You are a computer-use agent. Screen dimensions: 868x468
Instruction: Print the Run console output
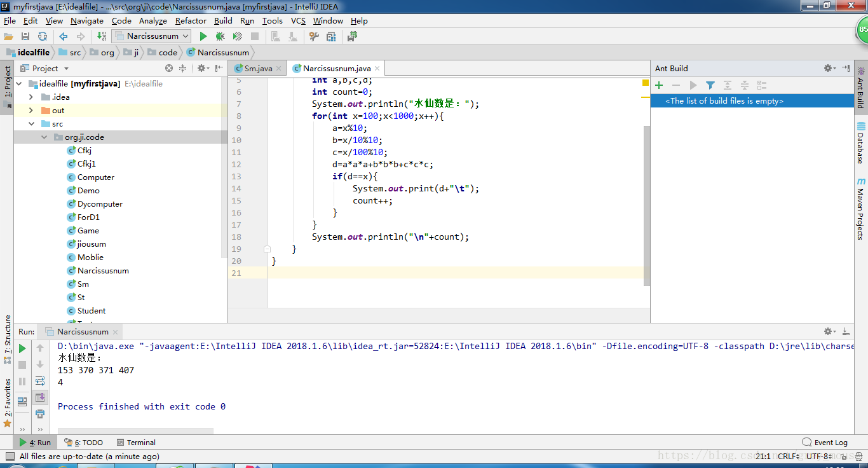click(x=40, y=414)
